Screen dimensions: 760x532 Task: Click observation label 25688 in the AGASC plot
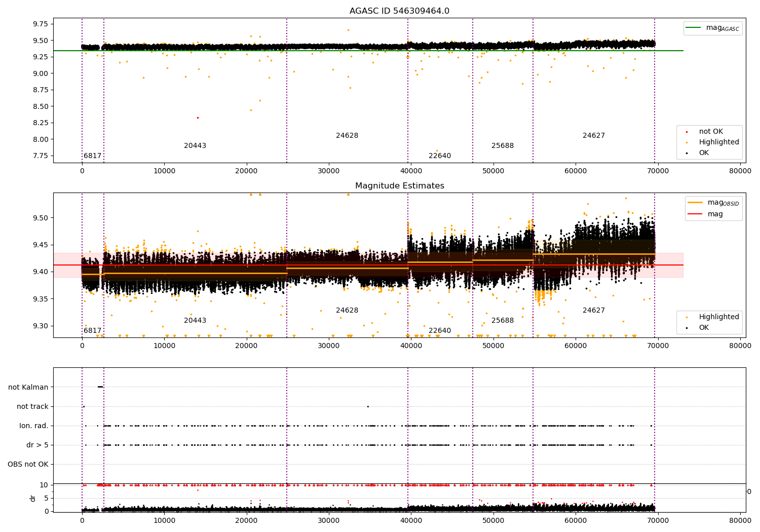pos(503,145)
